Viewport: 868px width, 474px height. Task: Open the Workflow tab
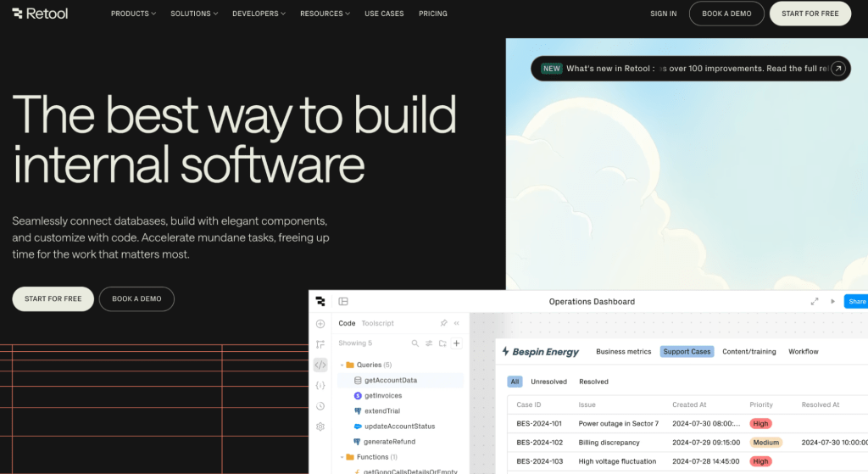(x=804, y=352)
